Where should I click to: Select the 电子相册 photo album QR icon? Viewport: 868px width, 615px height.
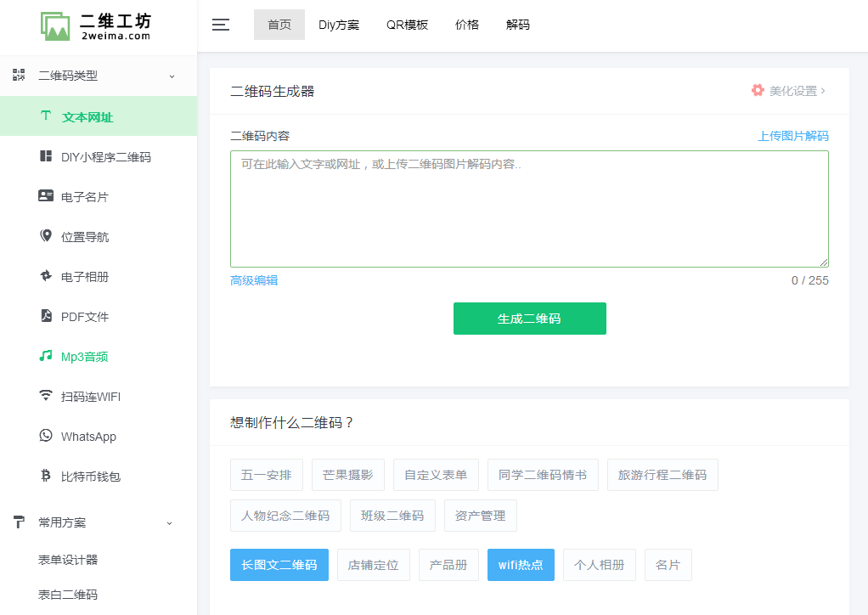pos(45,276)
